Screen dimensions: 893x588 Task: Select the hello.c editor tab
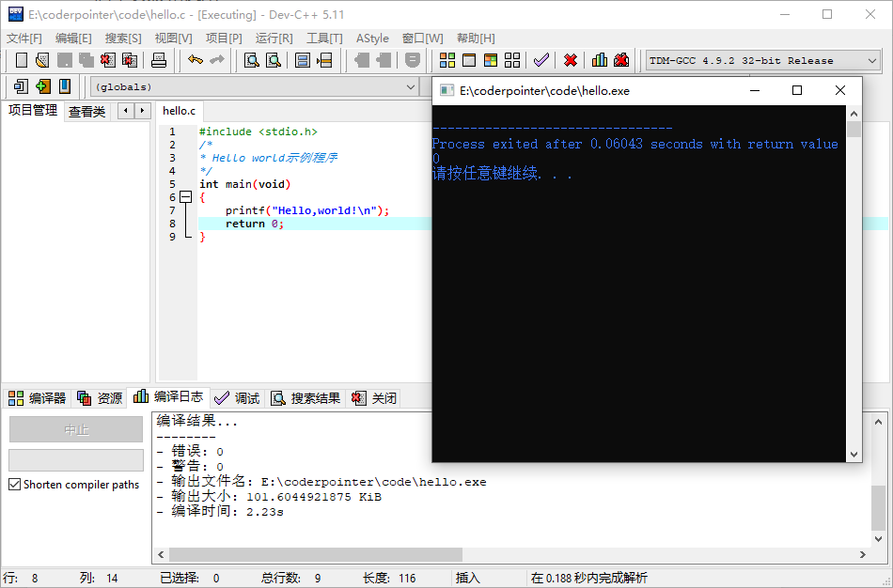coord(179,111)
